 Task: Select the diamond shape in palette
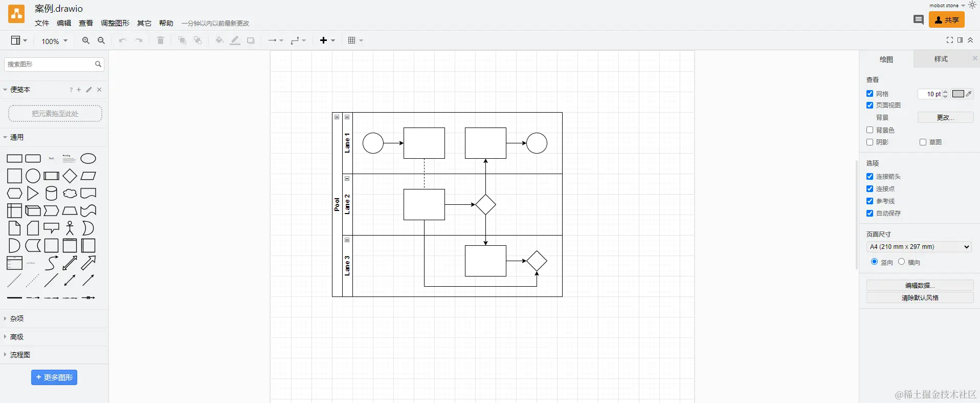tap(70, 176)
